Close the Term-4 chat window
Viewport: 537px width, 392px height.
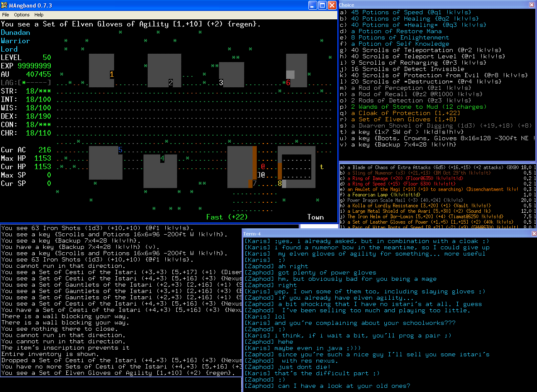click(x=534, y=233)
